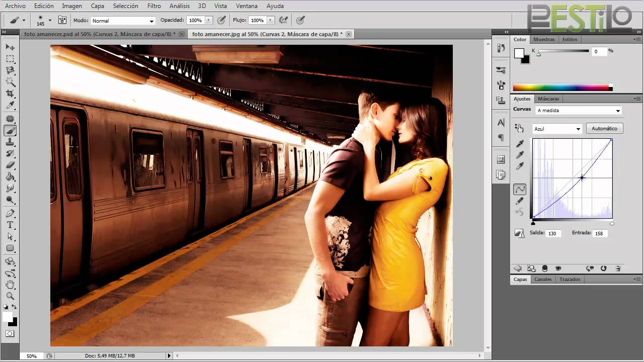Screen dimensions: 644x362
Task: Select the Brush tool in the toolbox
Action: point(10,130)
